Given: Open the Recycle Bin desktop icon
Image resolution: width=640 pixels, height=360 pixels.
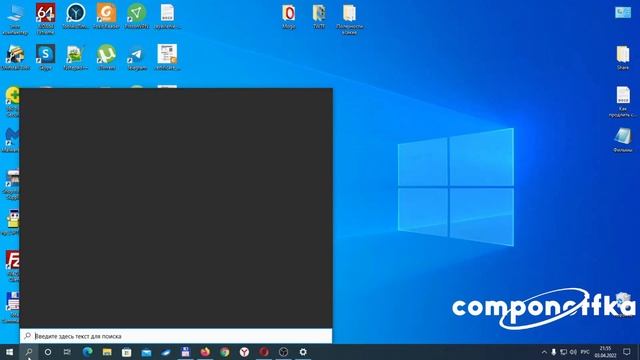Looking at the screenshot, I should (x=623, y=304).
